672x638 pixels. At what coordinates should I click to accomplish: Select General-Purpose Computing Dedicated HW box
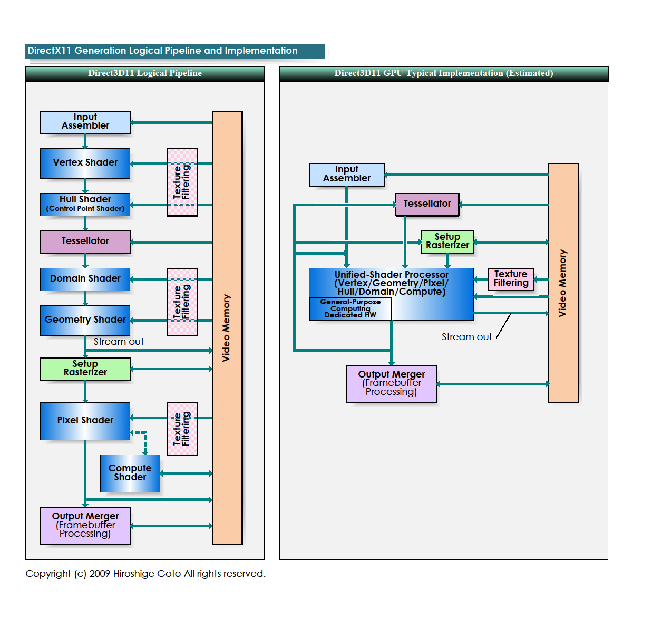[x=350, y=309]
